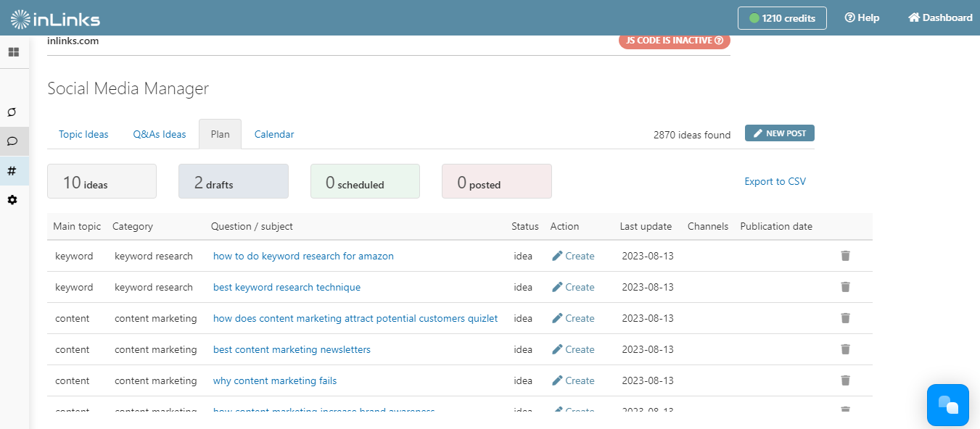
Task: Click the inLinks logo
Action: tap(55, 18)
